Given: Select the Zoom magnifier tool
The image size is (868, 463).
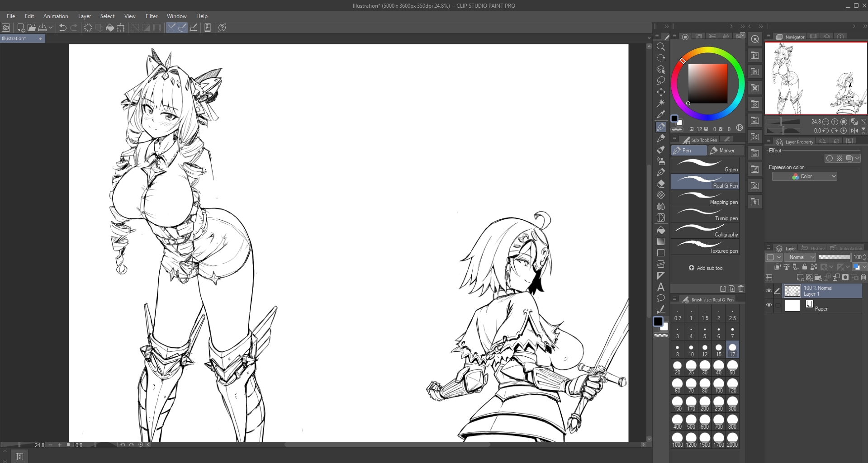Looking at the screenshot, I should pos(661,47).
